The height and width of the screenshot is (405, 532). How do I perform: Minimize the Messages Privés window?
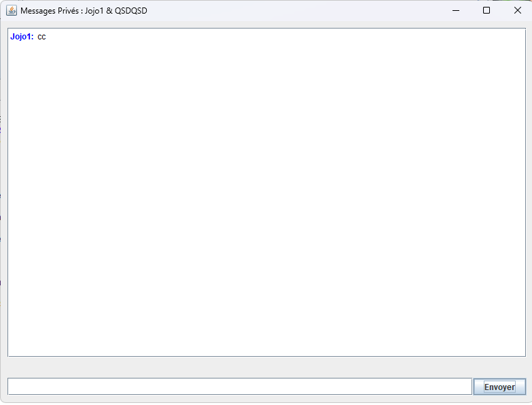click(455, 11)
